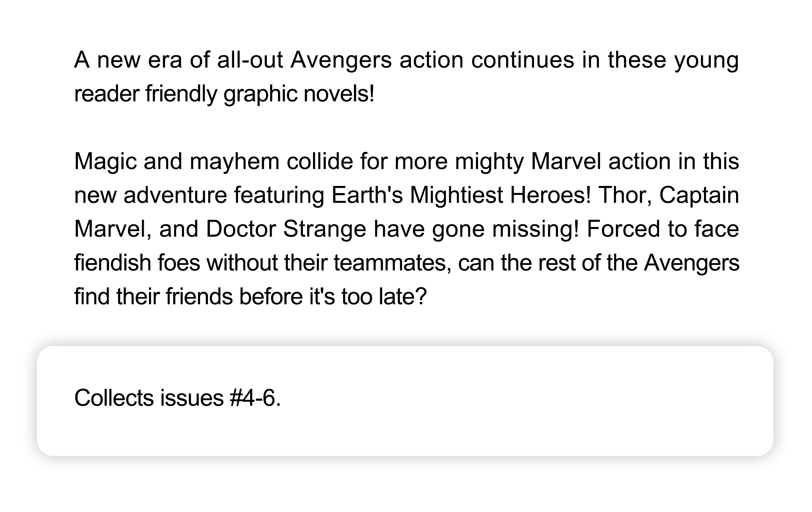Click the words "fiendish foes"
The width and height of the screenshot is (812, 512).
click(137, 263)
